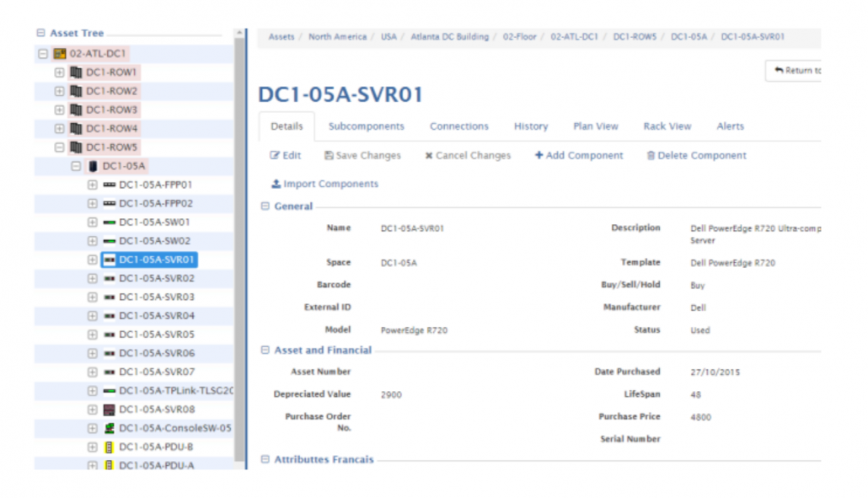Select DC1-05A-SVR06 in the asset tree
The image size is (868, 498).
coord(156,353)
